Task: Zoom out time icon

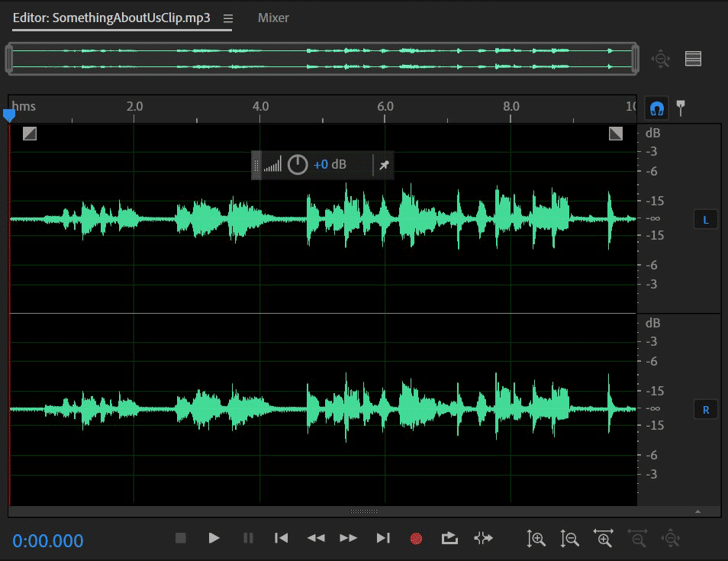Action: (x=637, y=538)
